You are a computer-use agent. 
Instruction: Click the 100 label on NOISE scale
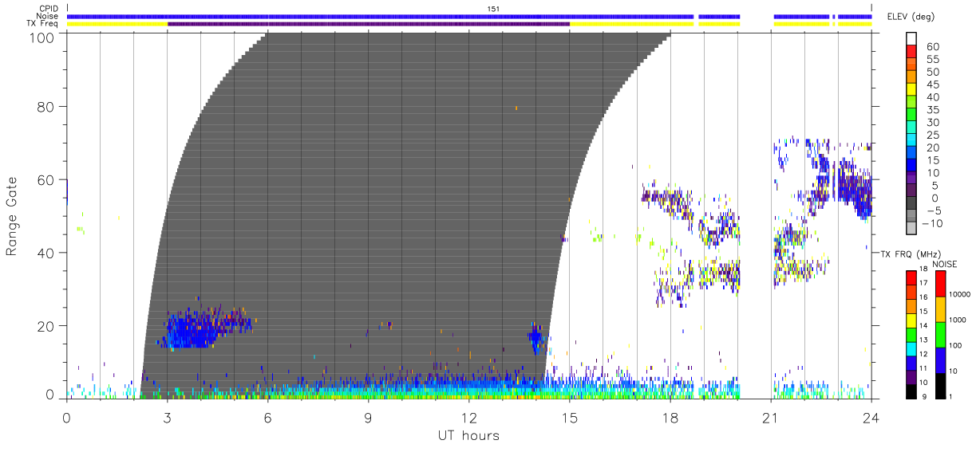[954, 345]
